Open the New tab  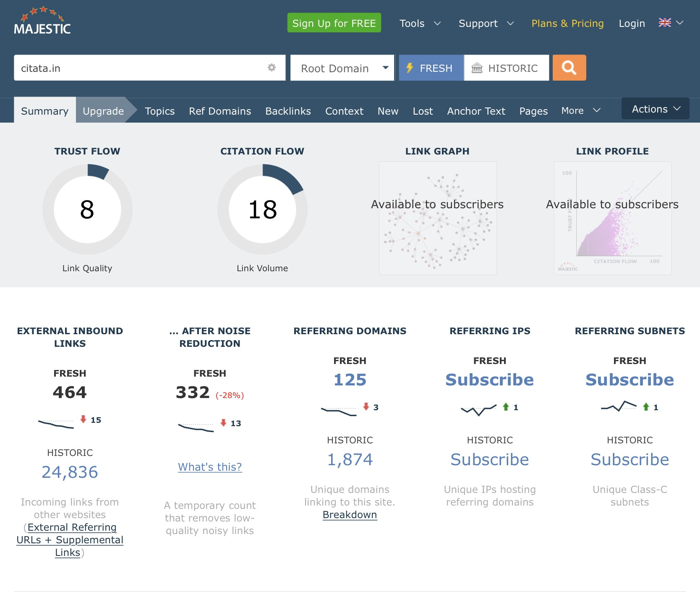coord(388,111)
